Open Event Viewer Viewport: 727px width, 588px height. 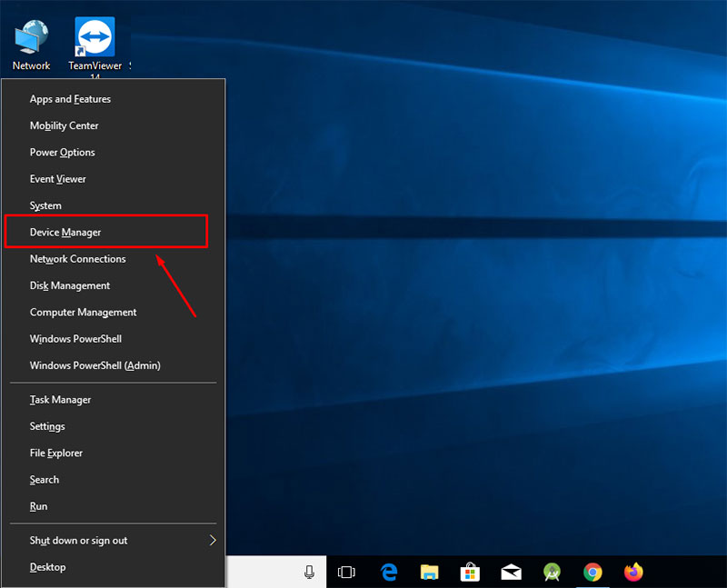(x=113, y=179)
